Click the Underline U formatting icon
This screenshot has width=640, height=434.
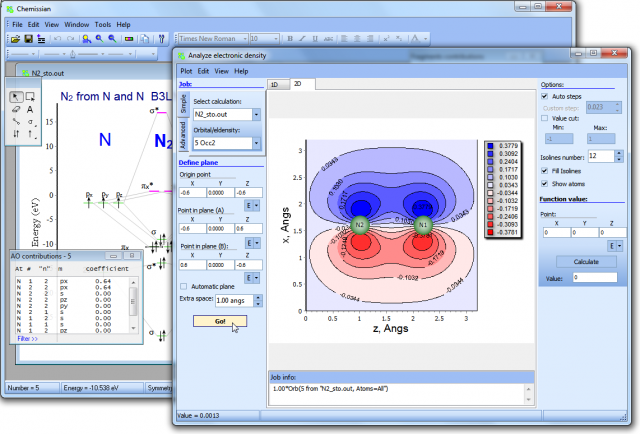pos(315,39)
